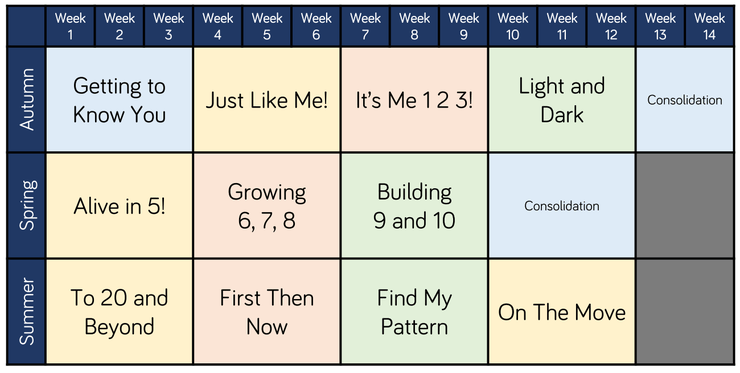Select the Spring row header
The height and width of the screenshot is (373, 740).
pos(26,205)
